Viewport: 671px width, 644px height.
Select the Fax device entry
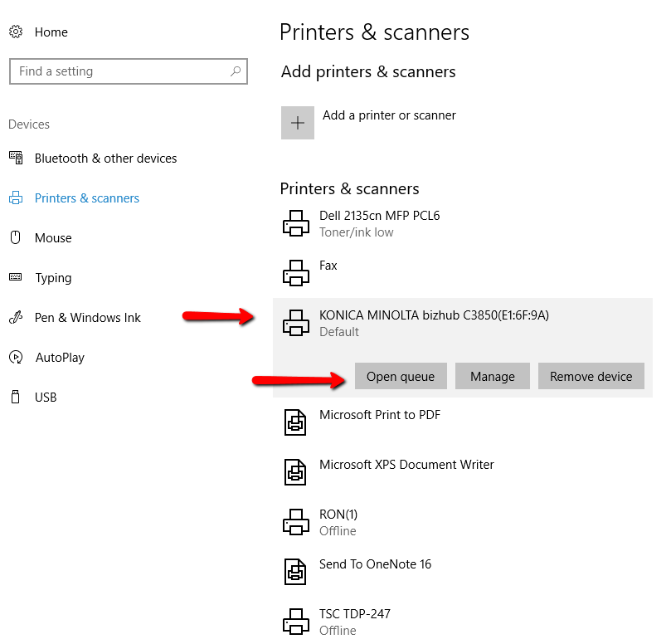pyautogui.click(x=328, y=266)
